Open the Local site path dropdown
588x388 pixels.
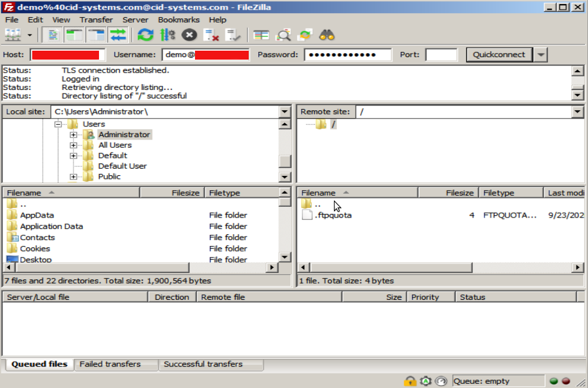tap(284, 111)
